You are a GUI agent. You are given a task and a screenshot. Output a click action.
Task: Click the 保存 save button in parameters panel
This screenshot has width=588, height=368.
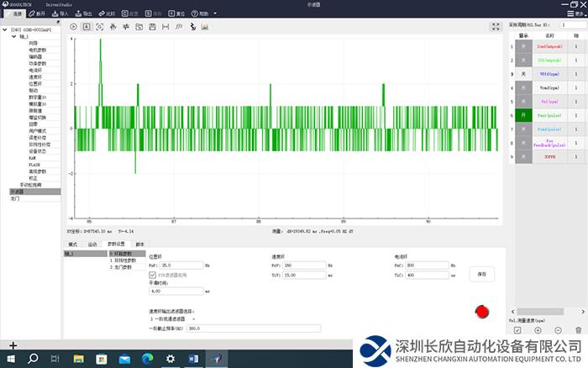click(x=481, y=273)
